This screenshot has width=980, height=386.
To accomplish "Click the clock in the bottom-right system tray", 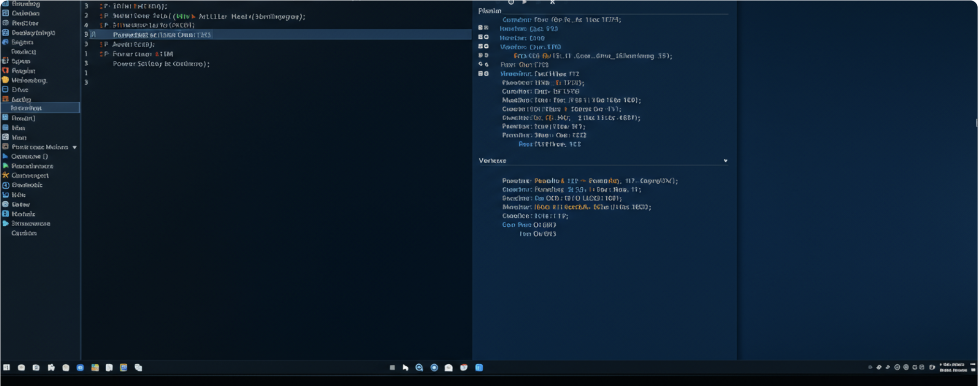I will [x=952, y=367].
